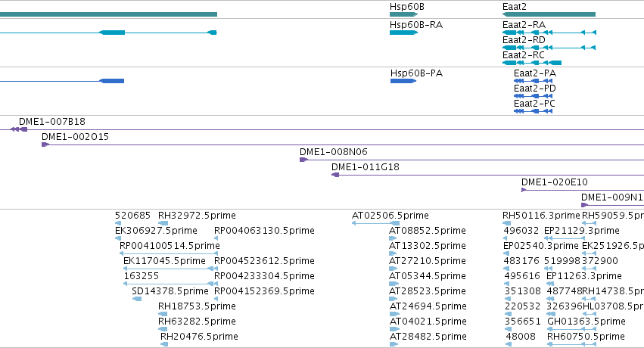Screen dimensions: 644x348
Task: Click the SD14378.5prime EST glyph
Action: [x=137, y=299]
